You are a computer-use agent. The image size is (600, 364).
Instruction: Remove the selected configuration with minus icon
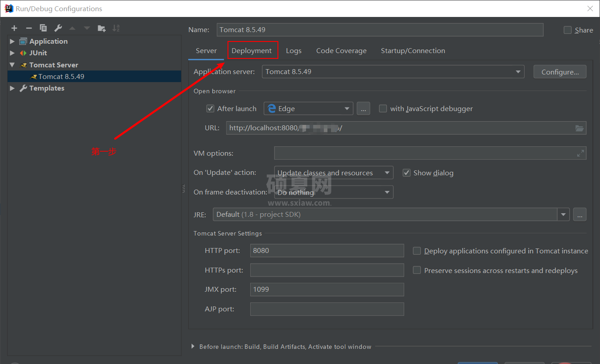click(29, 28)
